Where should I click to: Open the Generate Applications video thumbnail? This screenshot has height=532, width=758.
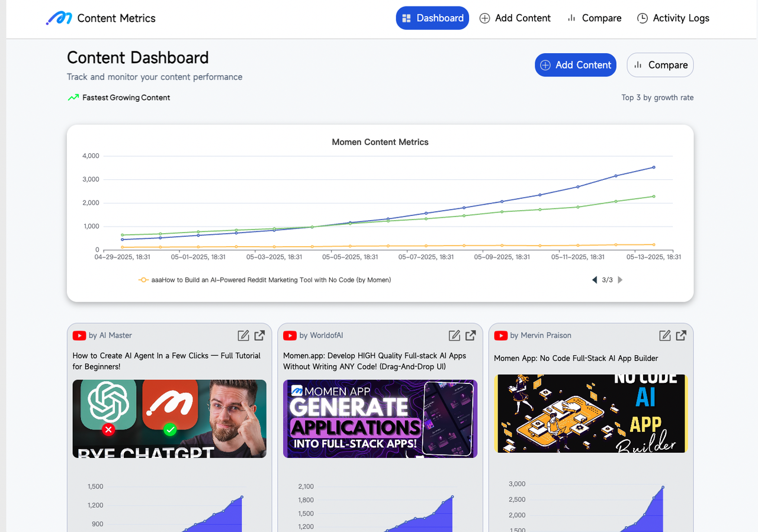pyautogui.click(x=380, y=418)
